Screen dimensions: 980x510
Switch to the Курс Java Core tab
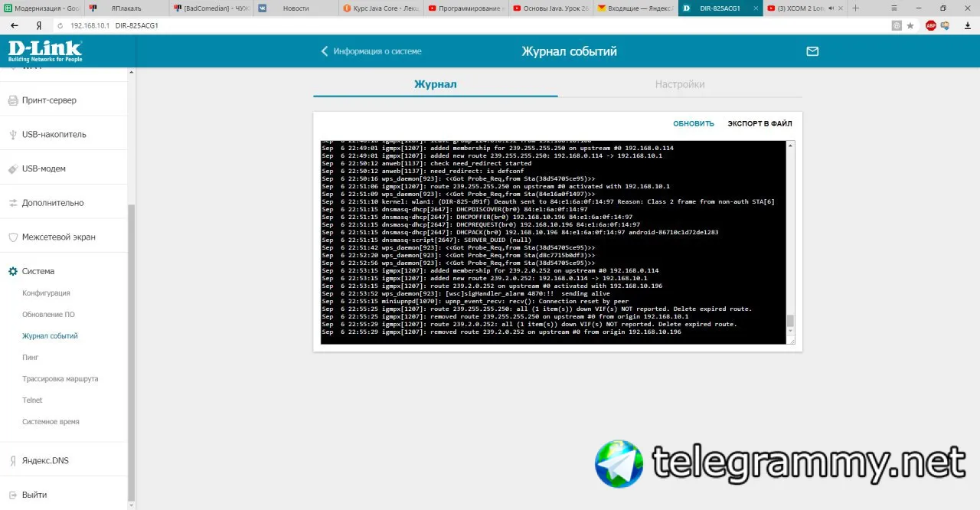[x=380, y=8]
